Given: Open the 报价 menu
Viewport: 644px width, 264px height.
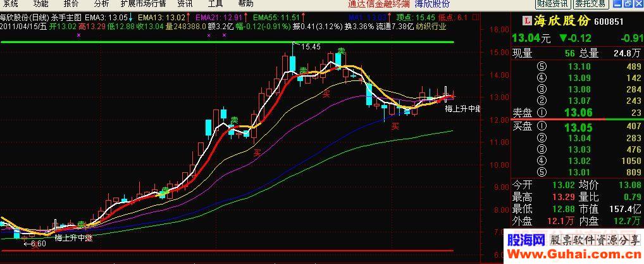Looking at the screenshot, I should 71,4.
